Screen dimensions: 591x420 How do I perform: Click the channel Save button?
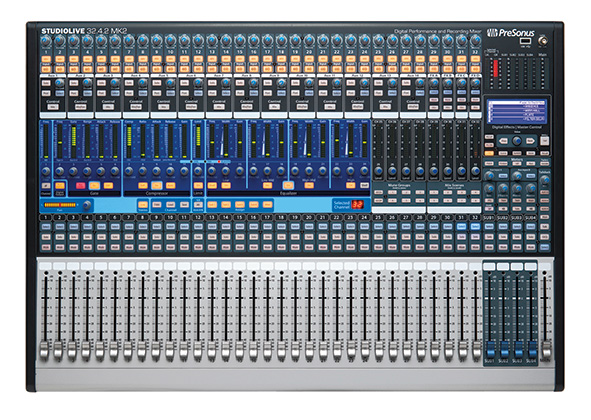(184, 205)
